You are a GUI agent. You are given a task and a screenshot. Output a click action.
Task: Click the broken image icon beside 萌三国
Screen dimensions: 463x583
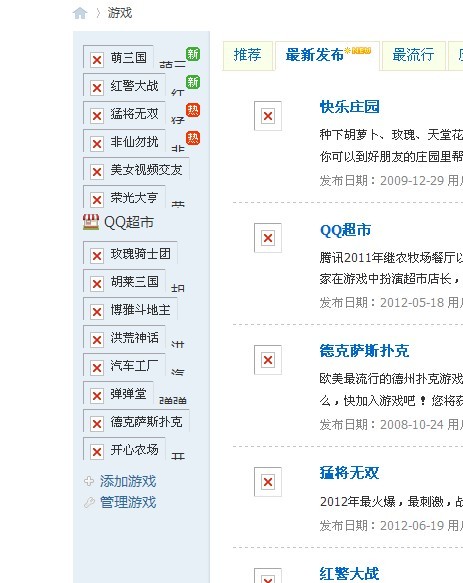tap(97, 59)
